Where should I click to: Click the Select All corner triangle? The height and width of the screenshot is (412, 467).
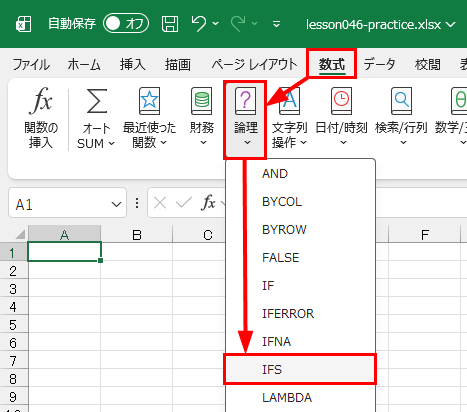(x=20, y=235)
